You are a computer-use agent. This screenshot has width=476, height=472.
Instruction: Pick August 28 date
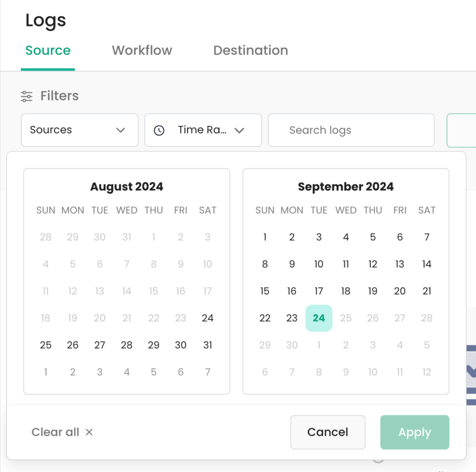[126, 345]
